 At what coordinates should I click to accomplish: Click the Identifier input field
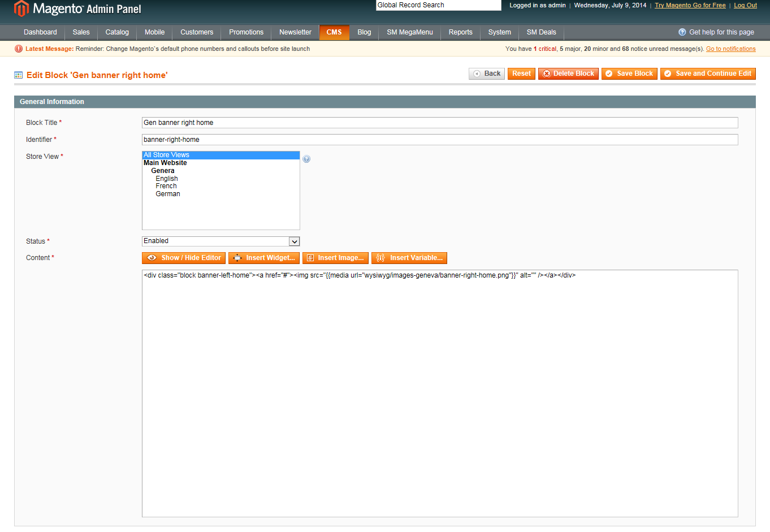(x=440, y=140)
